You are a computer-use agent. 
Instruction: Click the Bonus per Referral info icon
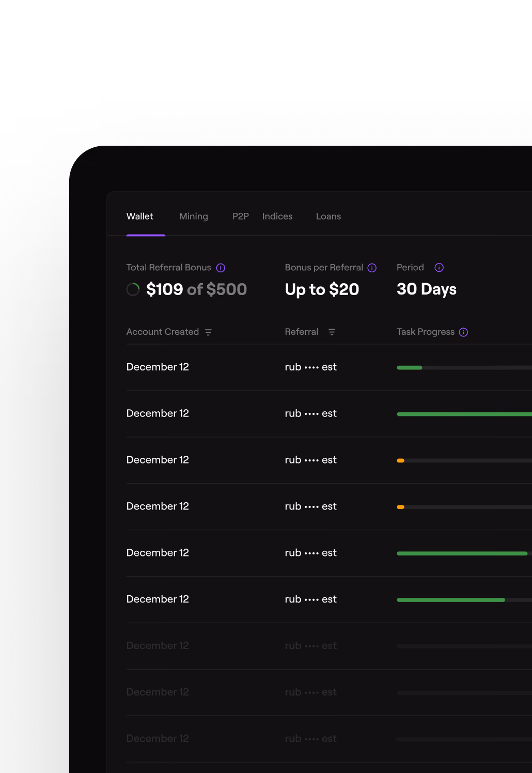[x=372, y=268]
